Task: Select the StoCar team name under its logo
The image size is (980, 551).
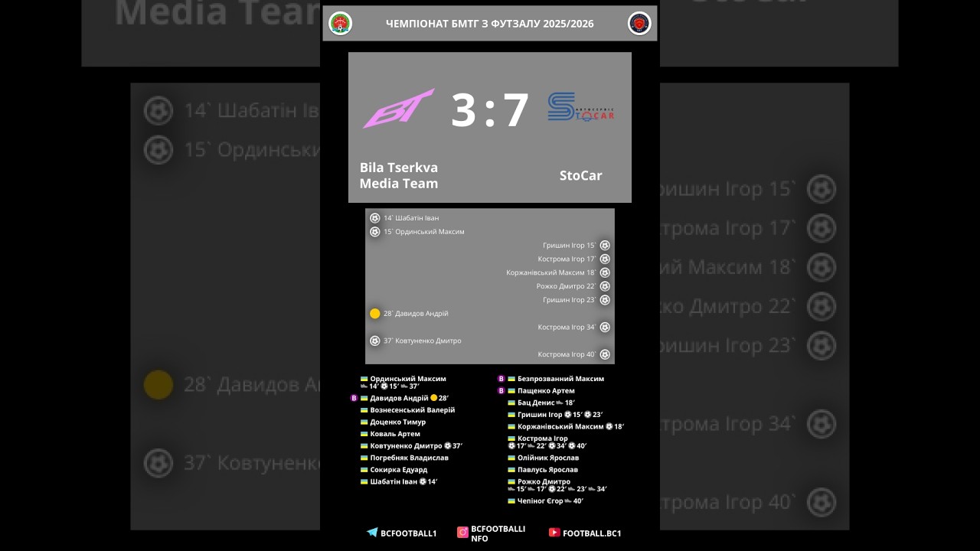Action: (581, 176)
